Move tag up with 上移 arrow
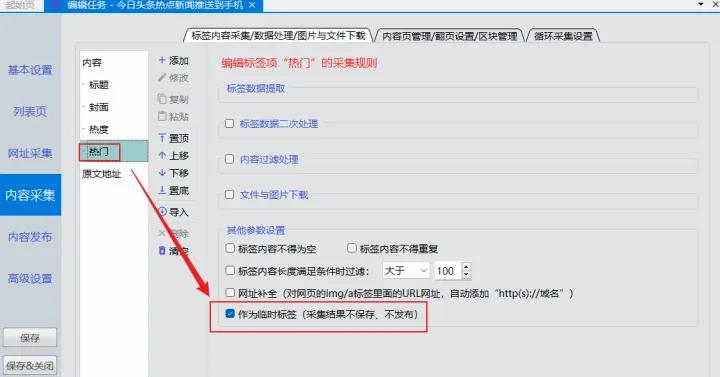Screen dimensions: 720x377 173,156
